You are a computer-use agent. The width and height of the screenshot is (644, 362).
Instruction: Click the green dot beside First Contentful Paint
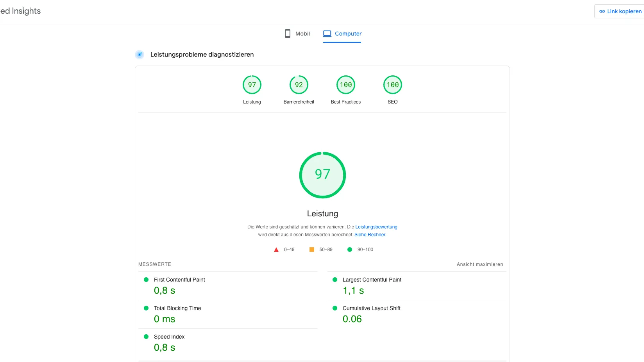click(x=147, y=279)
